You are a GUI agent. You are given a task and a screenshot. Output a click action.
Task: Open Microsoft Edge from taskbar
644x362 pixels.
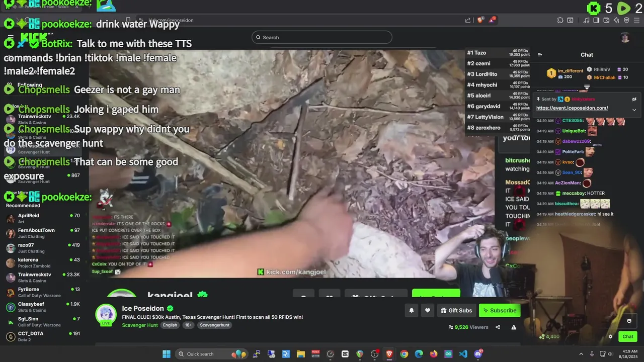click(419, 354)
